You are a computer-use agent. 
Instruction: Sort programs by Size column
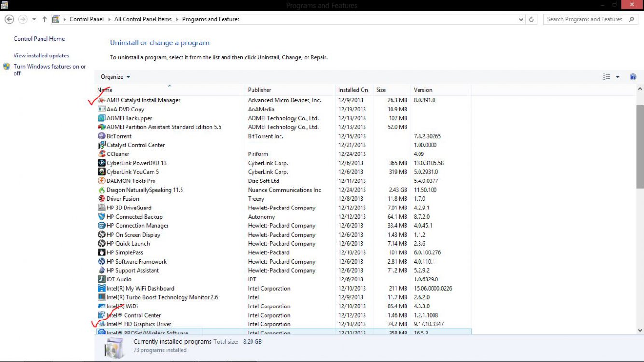392,90
